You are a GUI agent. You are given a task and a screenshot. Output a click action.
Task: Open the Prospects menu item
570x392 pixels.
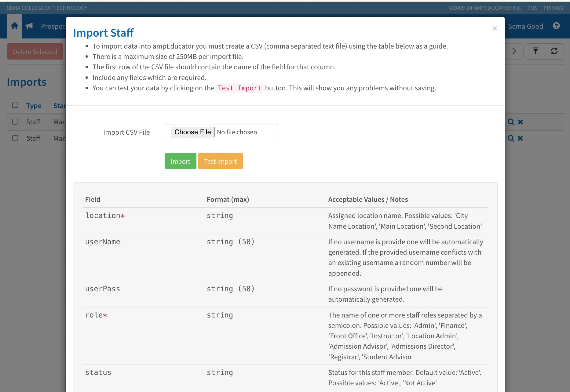53,26
